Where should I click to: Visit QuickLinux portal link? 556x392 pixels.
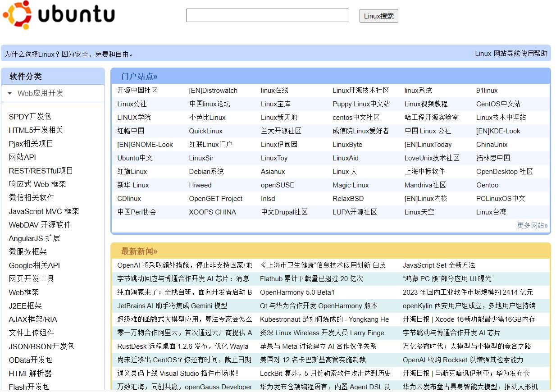coord(206,131)
